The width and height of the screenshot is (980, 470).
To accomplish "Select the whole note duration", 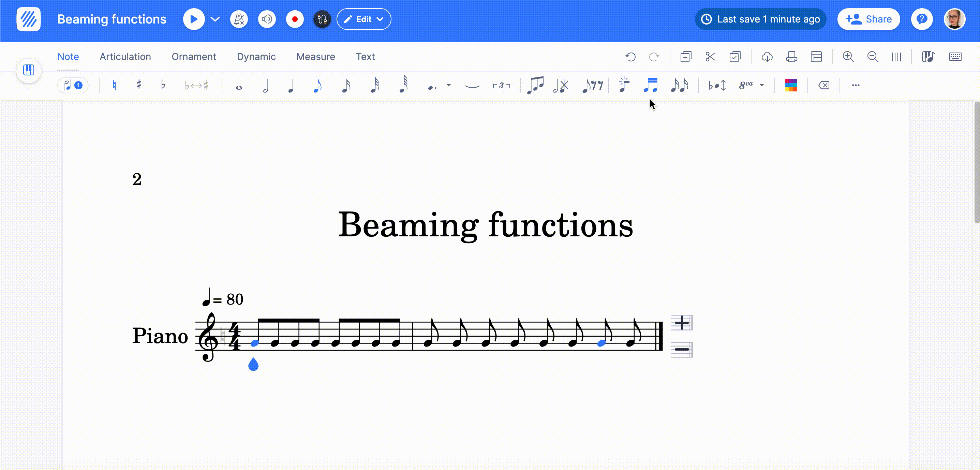I will pyautogui.click(x=239, y=88).
